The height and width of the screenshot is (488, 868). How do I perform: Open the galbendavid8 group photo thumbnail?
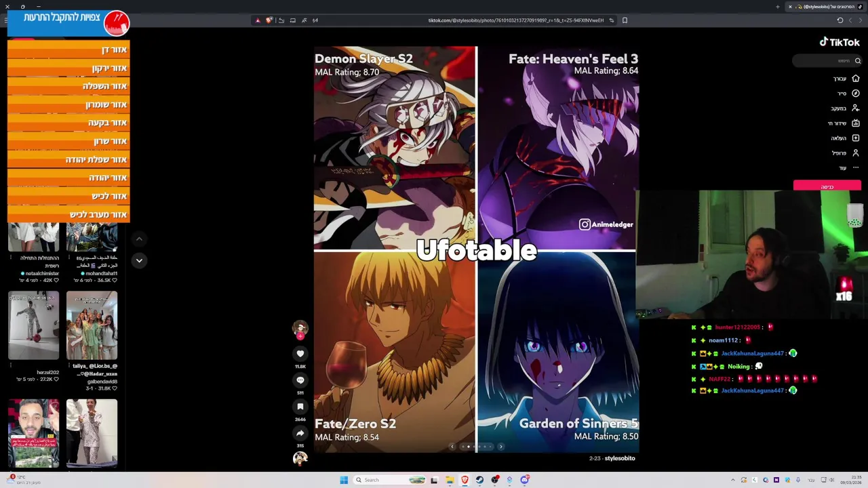point(92,325)
